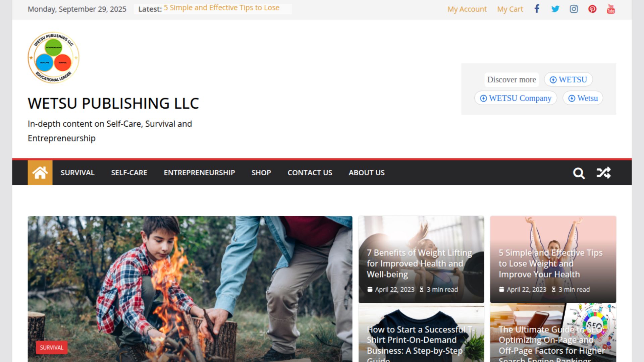Viewport: 644px width, 362px height.
Task: Go to the Entrepreneurship menu item
Action: click(x=199, y=173)
